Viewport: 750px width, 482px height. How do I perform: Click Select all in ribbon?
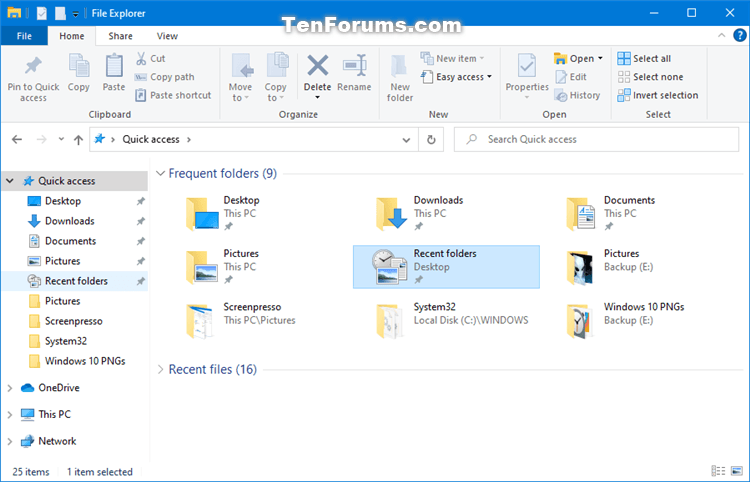(644, 58)
